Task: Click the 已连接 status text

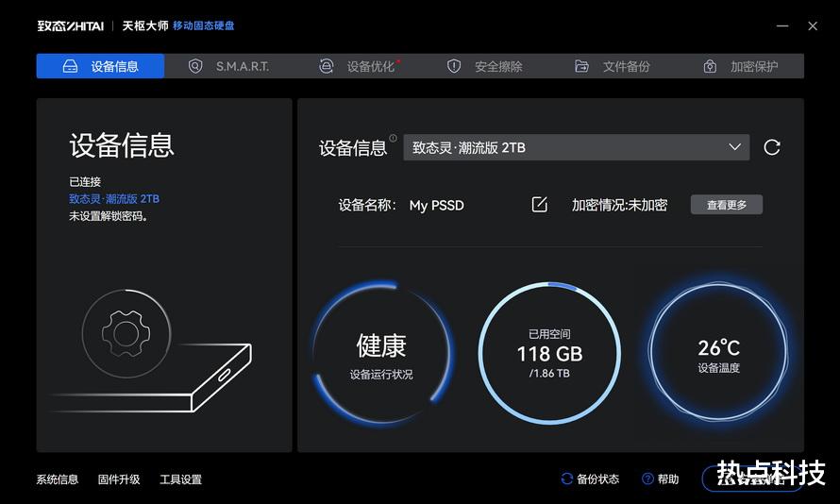Action: pos(85,181)
